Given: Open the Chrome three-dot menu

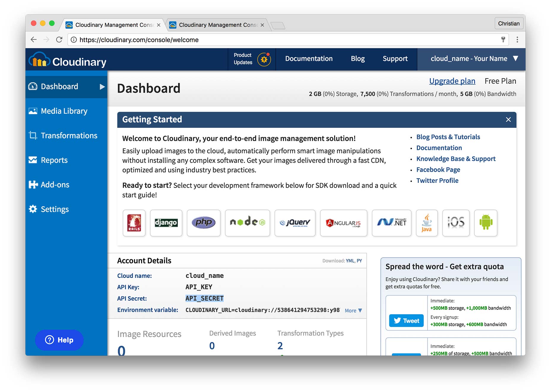Looking at the screenshot, I should [x=517, y=39].
